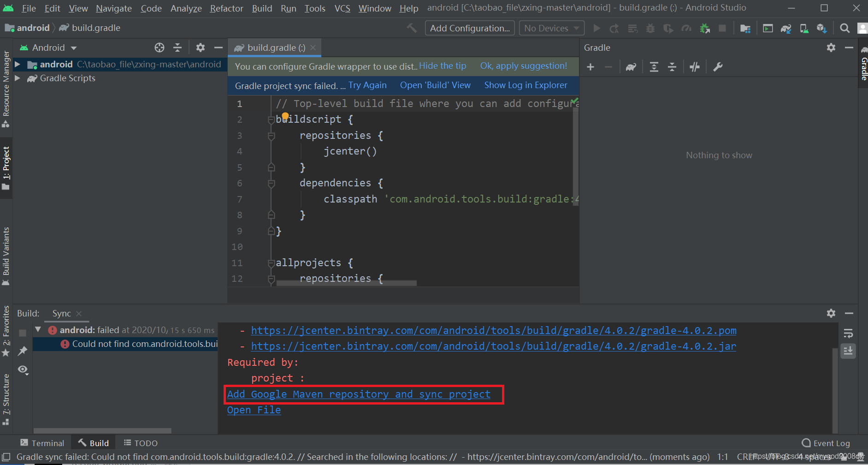Click the Gradle panel plus icon
The height and width of the screenshot is (465, 868).
point(590,67)
